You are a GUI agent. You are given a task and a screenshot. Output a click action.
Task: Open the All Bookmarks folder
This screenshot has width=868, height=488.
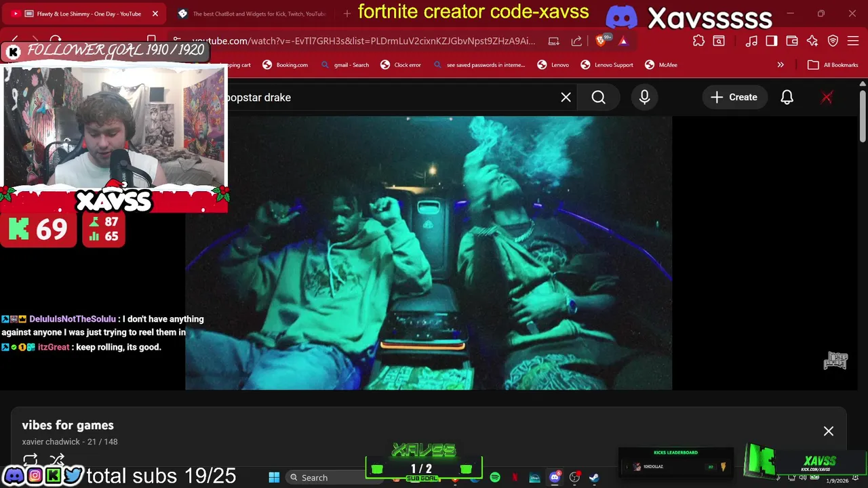point(833,65)
